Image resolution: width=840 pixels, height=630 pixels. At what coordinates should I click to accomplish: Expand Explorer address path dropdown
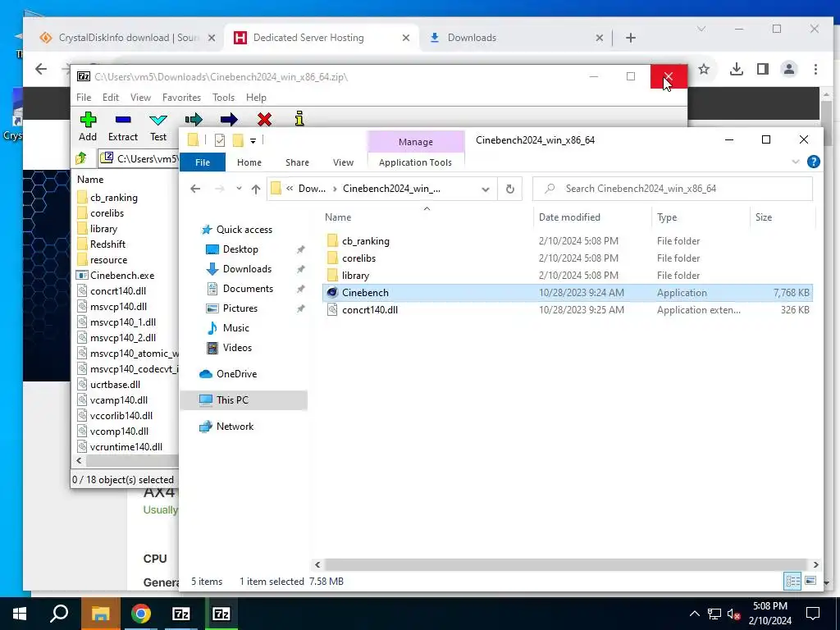coord(486,189)
